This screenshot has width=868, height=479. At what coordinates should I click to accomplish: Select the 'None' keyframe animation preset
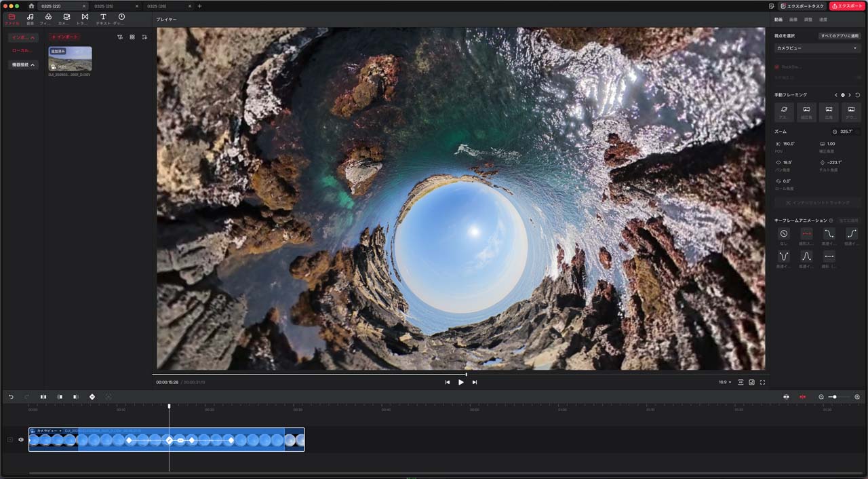pyautogui.click(x=784, y=233)
